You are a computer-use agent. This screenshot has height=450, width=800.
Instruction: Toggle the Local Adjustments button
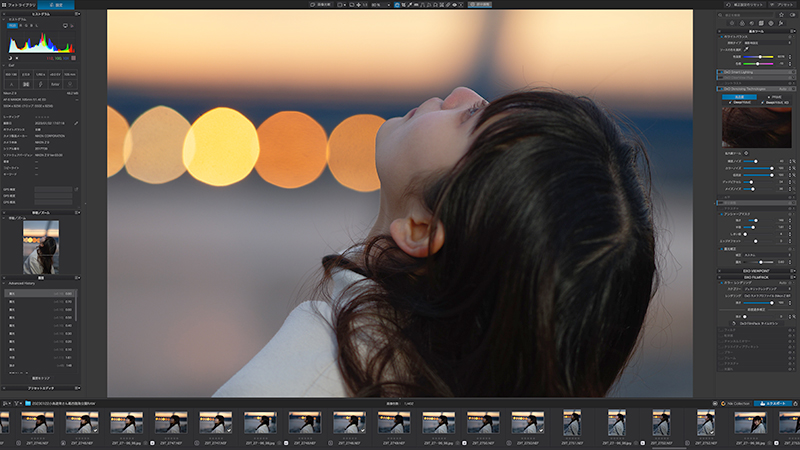tap(480, 5)
